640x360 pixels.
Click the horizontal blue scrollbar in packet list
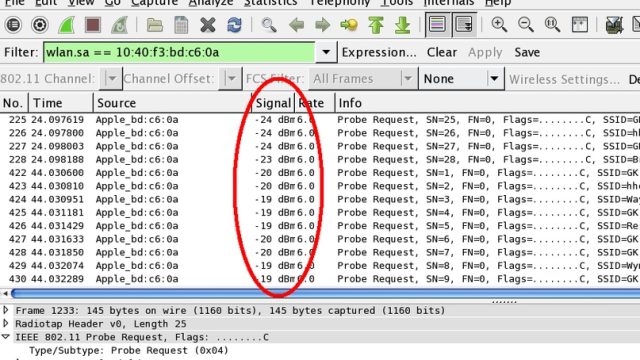click(x=325, y=293)
